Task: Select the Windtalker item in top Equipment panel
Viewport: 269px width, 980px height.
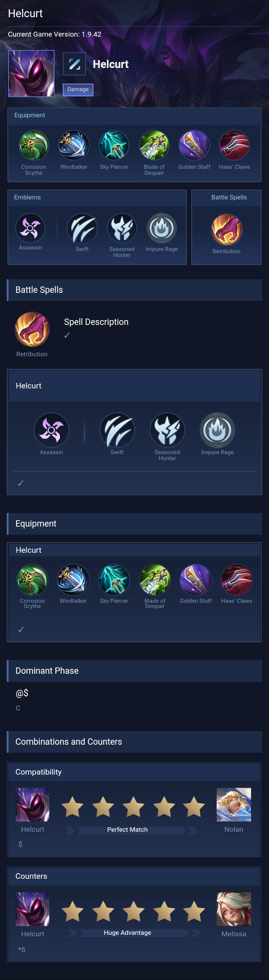Action: pos(74,145)
